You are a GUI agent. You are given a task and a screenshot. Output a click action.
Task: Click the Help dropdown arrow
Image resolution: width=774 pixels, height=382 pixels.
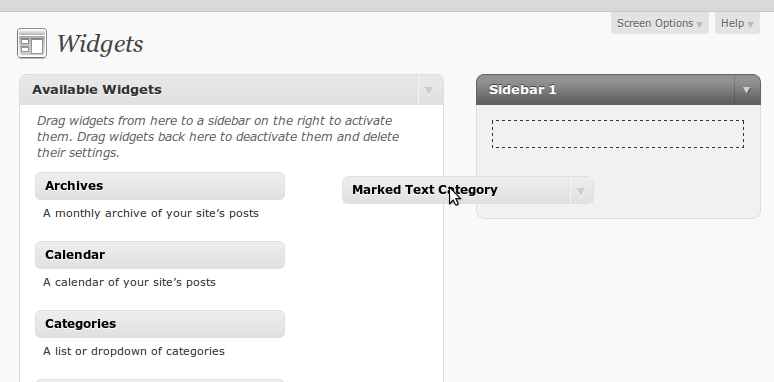point(750,24)
